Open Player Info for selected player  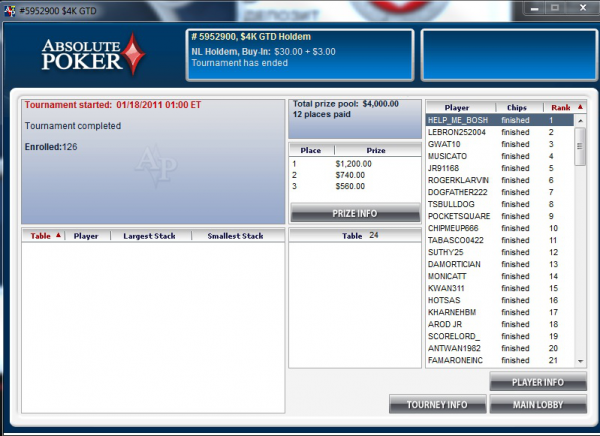coord(537,382)
